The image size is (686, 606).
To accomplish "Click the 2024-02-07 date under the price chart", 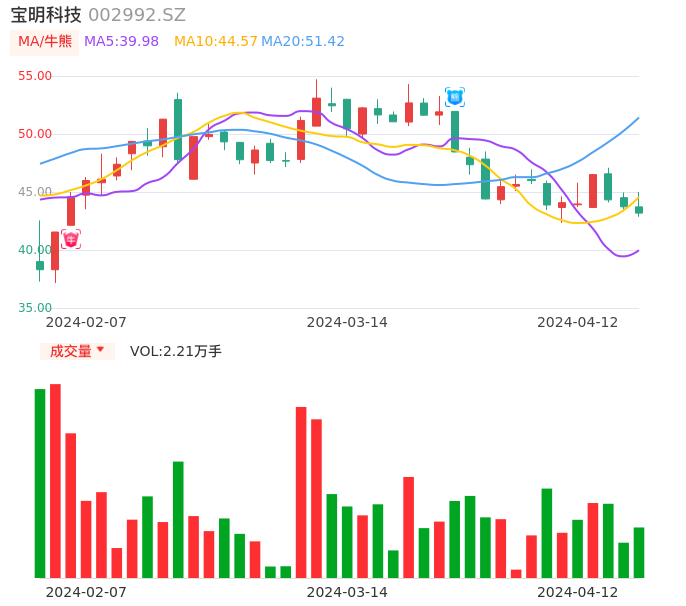I will point(86,322).
